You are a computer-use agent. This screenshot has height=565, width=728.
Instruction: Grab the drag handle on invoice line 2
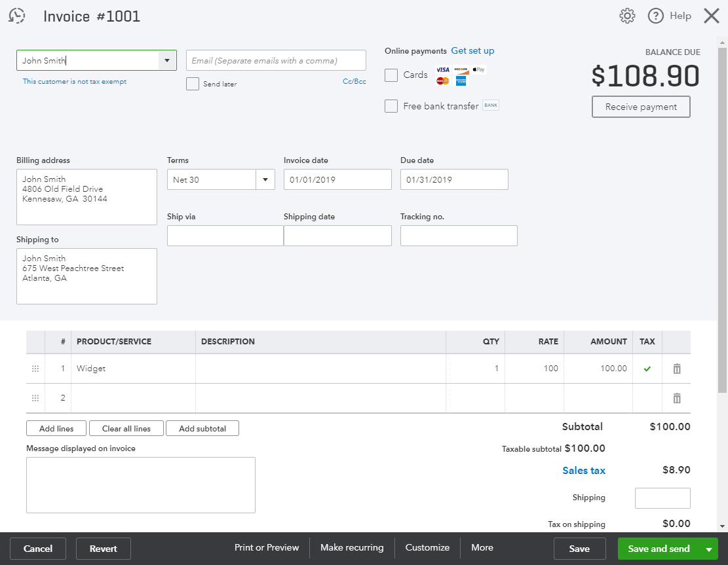[x=35, y=397]
